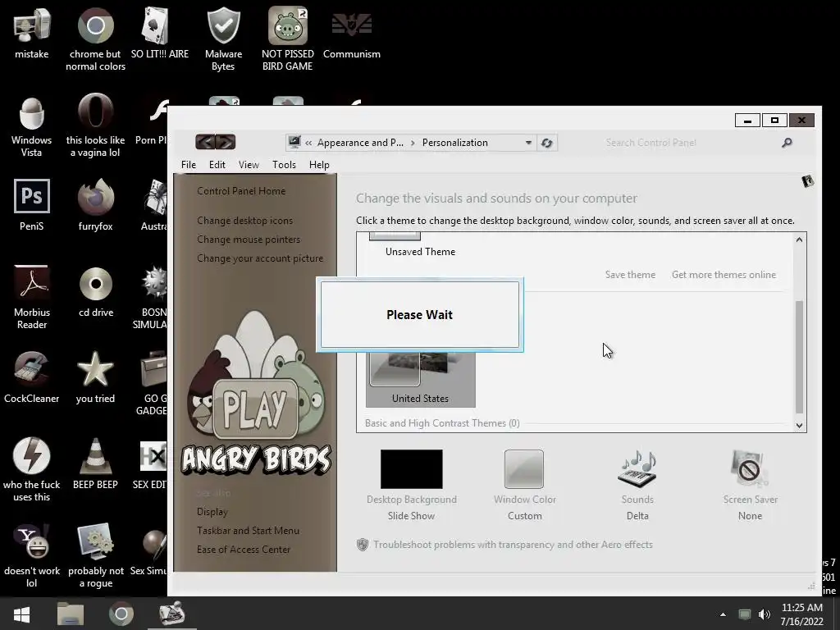Open the File menu

tap(189, 164)
